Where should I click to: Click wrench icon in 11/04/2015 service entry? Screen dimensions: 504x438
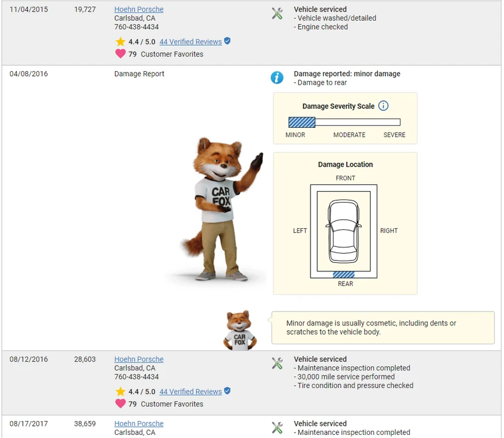tap(277, 13)
